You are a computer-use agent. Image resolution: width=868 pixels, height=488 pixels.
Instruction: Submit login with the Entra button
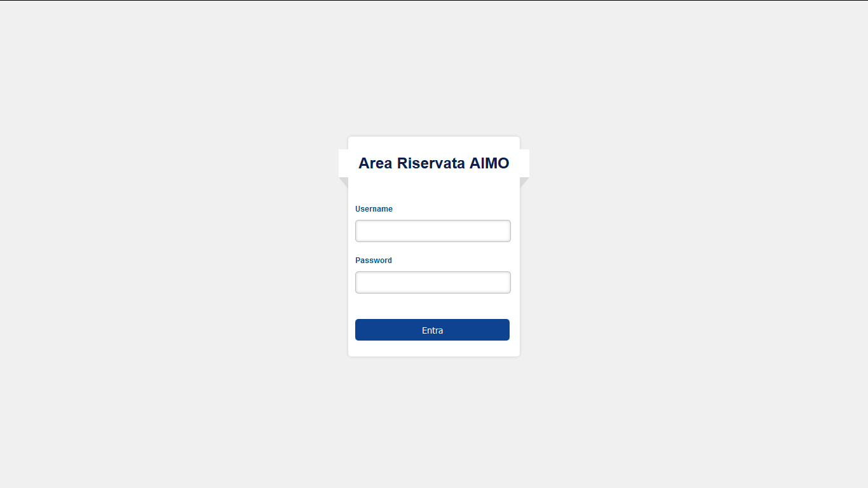pos(432,330)
